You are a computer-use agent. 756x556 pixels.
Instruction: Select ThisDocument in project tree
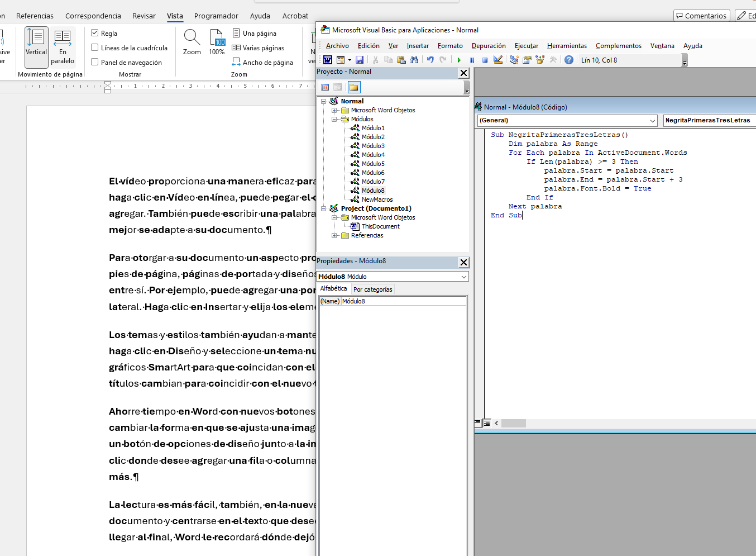coord(380,226)
